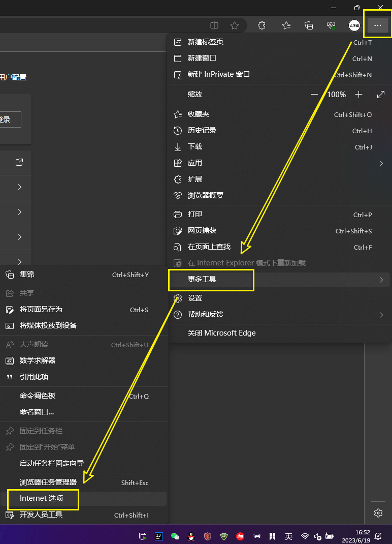Viewport: 392px width, 544px height.
Task: Choose 新建 InPrivate 窗口 menu item
Action: (219, 74)
